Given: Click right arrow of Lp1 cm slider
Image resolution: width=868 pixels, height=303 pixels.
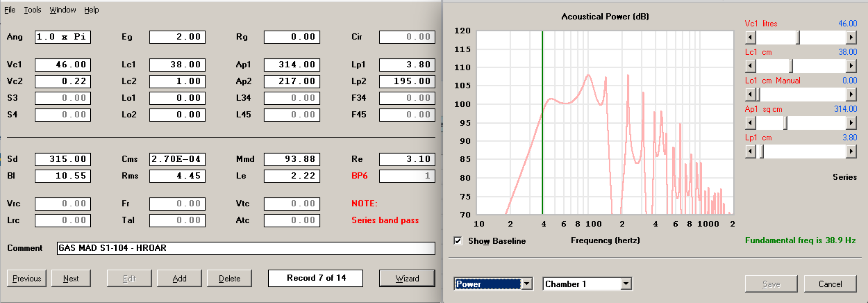Looking at the screenshot, I should point(851,152).
